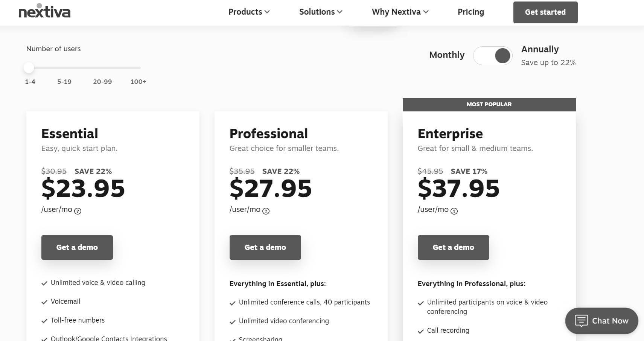Click the Chat Now speech bubble icon
The width and height of the screenshot is (644, 341).
tap(581, 321)
